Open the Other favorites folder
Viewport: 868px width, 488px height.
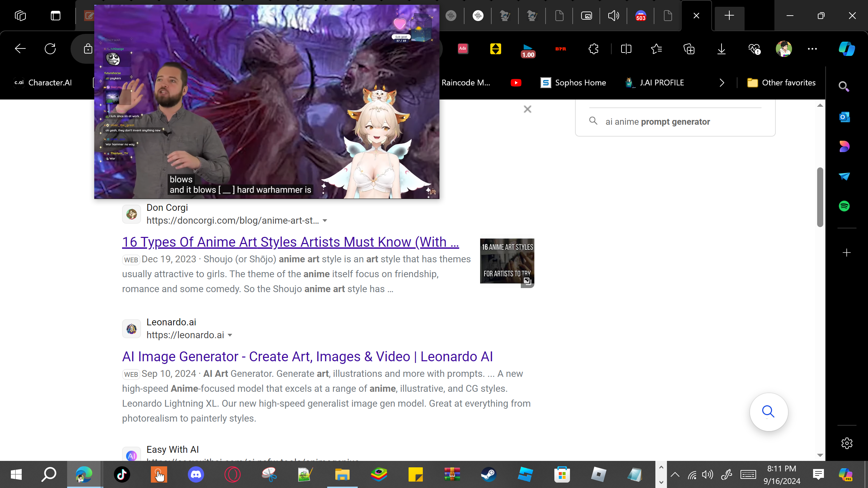pos(781,83)
